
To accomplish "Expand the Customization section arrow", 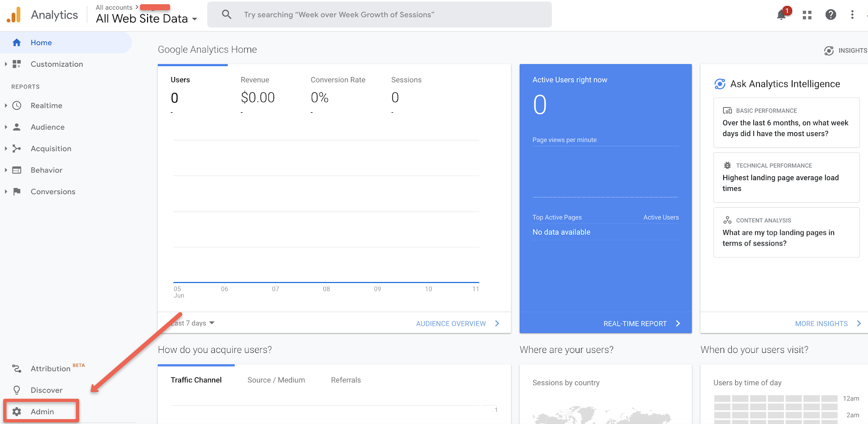I will (x=6, y=64).
